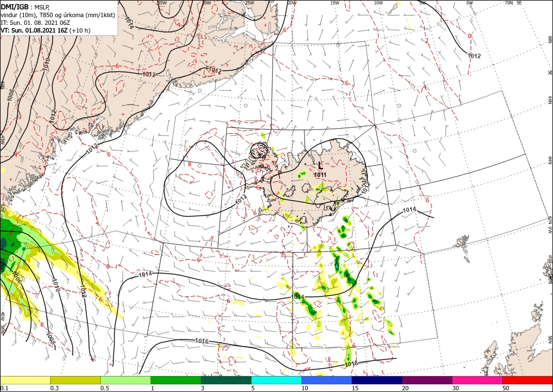
Task: Select the 15W longitude label at the top
Action: pos(335,3)
